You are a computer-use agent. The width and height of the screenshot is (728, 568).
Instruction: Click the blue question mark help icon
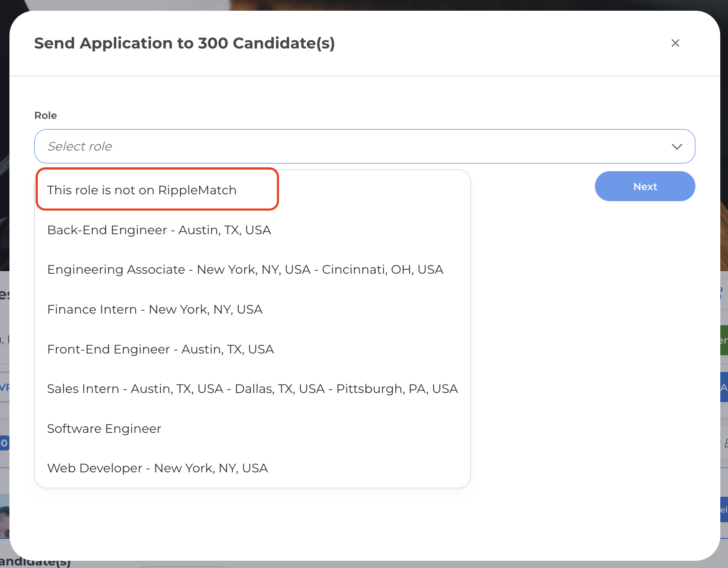[x=722, y=294]
